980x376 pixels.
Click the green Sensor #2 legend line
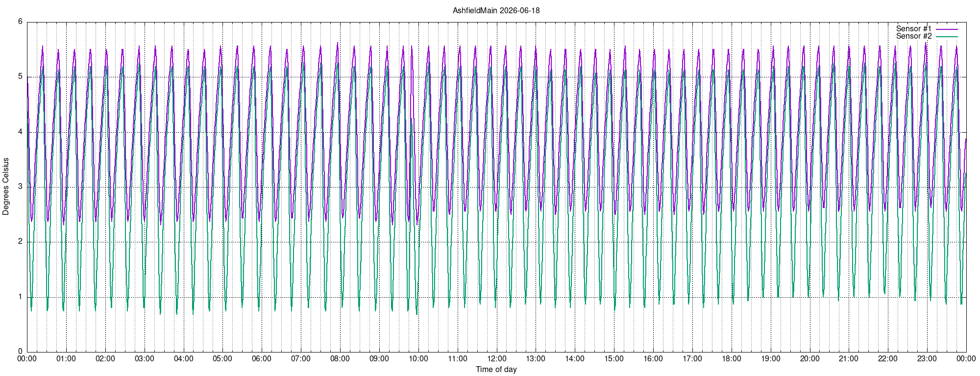coord(947,37)
